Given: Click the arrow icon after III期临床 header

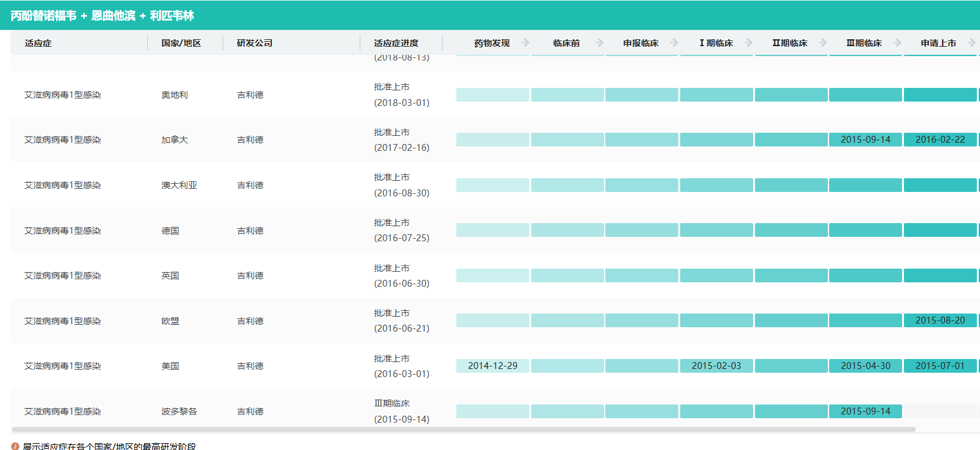Looking at the screenshot, I should pyautogui.click(x=898, y=43).
